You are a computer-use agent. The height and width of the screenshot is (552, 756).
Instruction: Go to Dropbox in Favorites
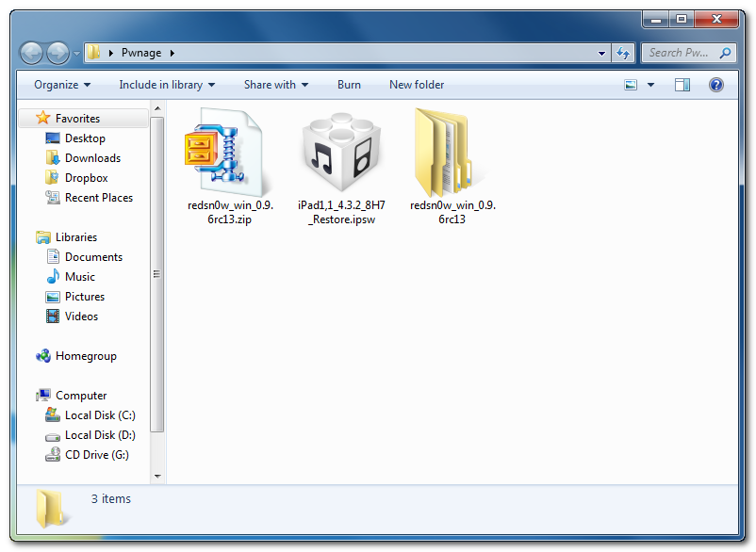point(86,178)
